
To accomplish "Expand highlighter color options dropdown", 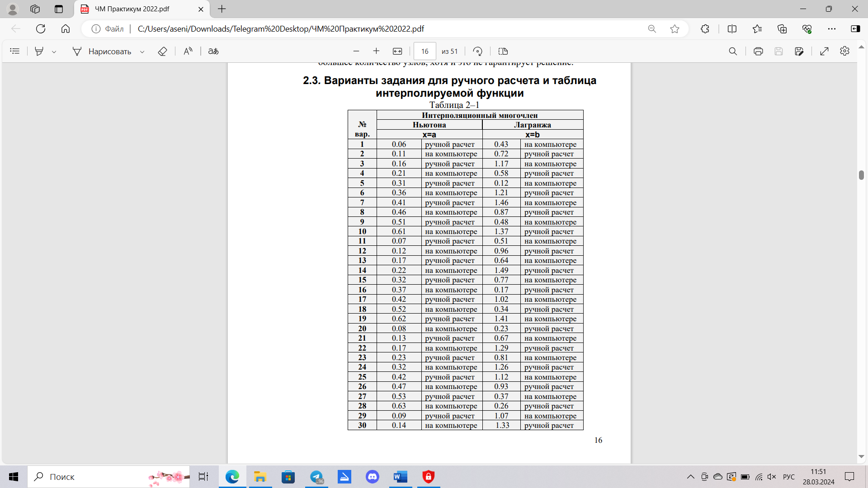I will pos(54,52).
